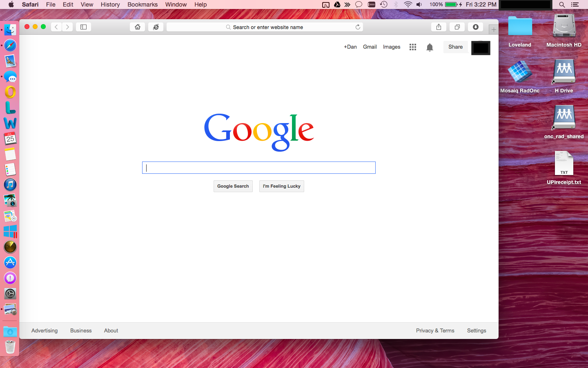
Task: Open the Apple menu
Action: pyautogui.click(x=11, y=4)
